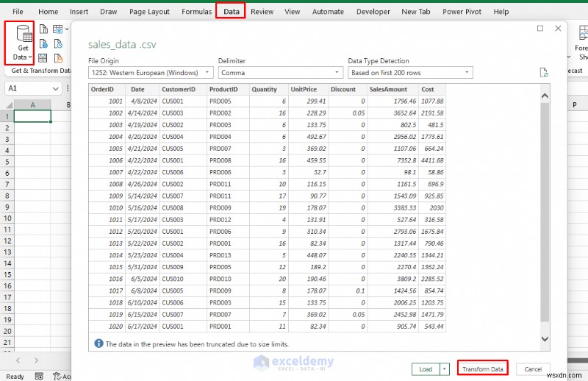Click the CustomerID column header
This screenshot has width=588, height=381.
183,89
